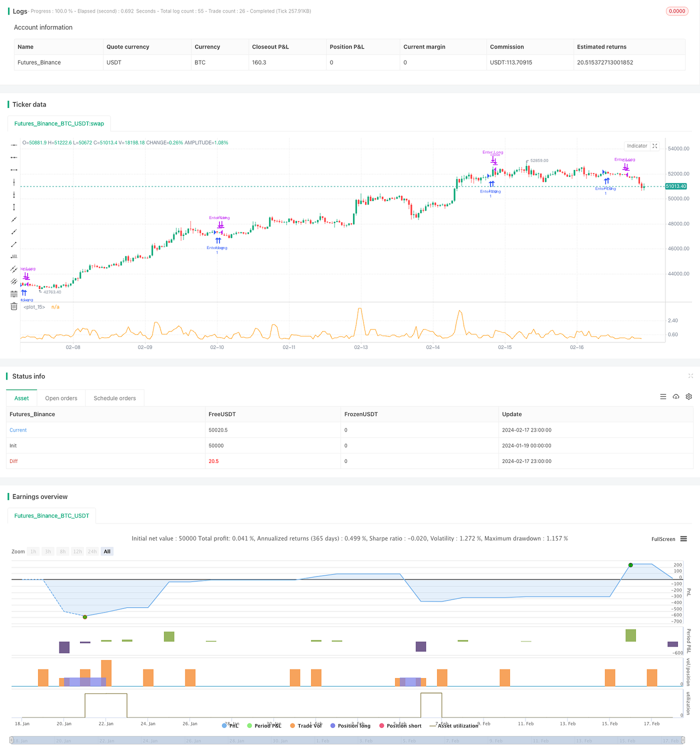Screen dimensions: 700x756
Task: Click the Diff value 20.5
Action: (213, 461)
